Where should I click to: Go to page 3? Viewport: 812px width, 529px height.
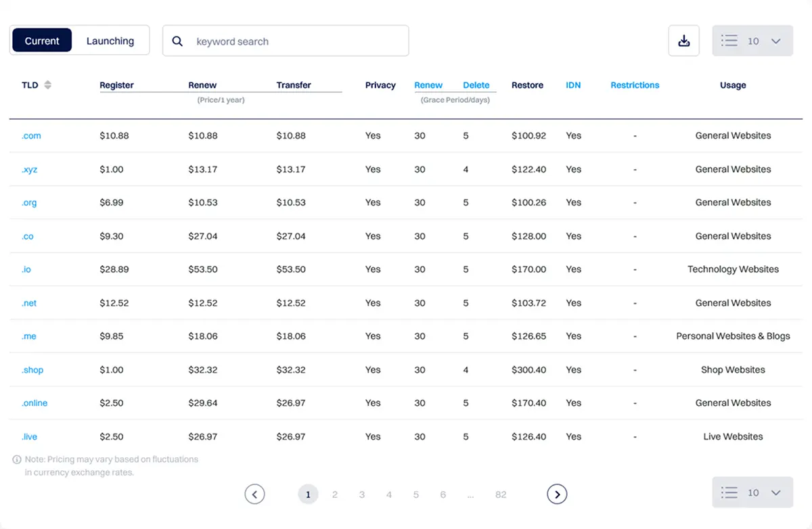click(362, 495)
